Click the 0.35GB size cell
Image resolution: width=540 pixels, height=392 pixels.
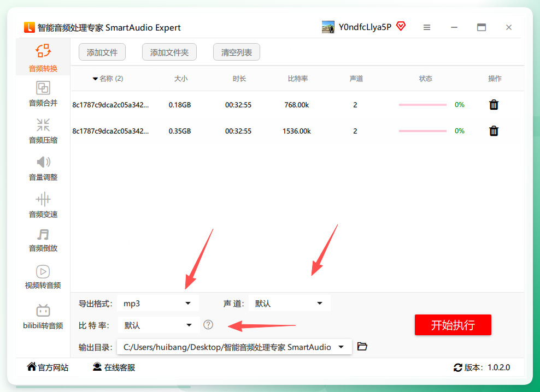179,131
